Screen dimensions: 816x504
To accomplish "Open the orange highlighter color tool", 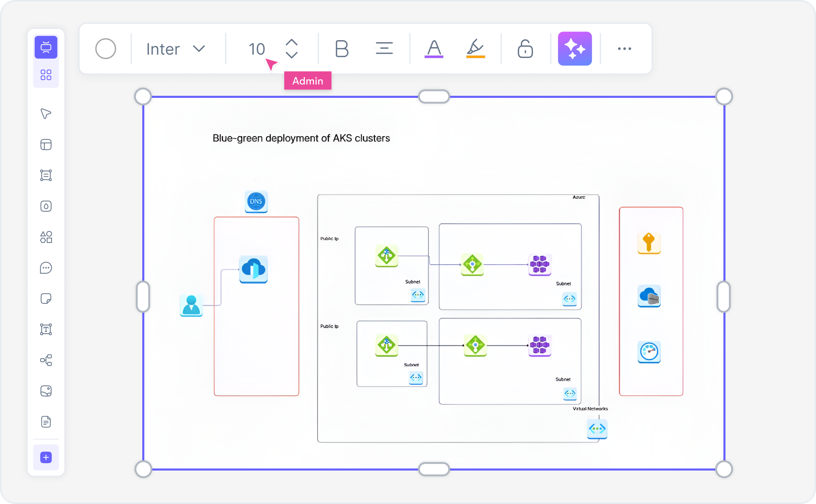I will [x=476, y=49].
